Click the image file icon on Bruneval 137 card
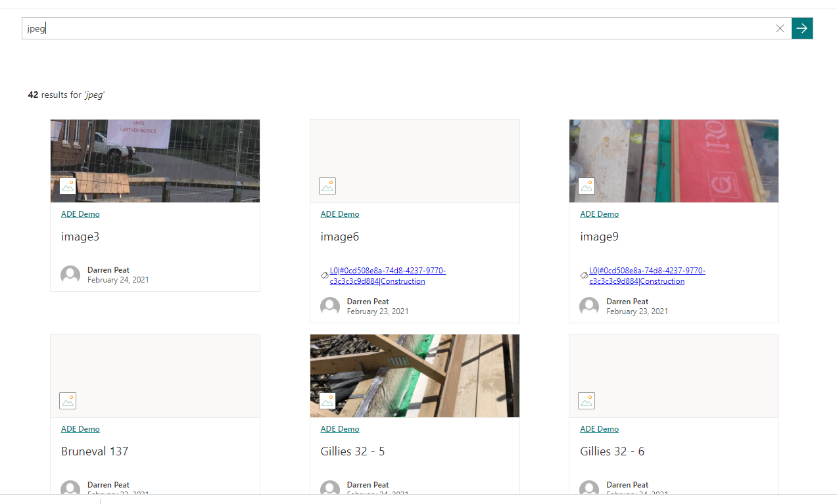The height and width of the screenshot is (504, 837). pyautogui.click(x=68, y=401)
